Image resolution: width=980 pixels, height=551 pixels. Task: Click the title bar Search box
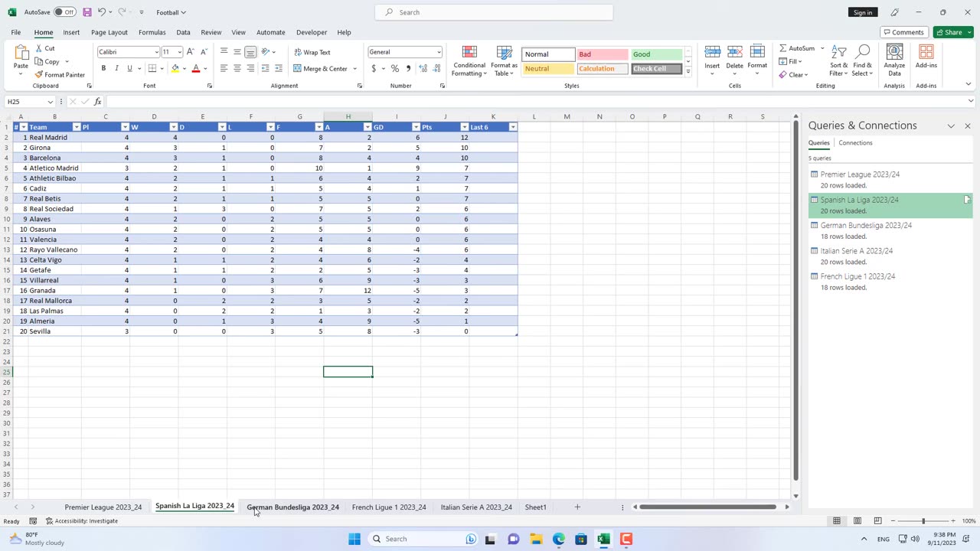coord(494,12)
